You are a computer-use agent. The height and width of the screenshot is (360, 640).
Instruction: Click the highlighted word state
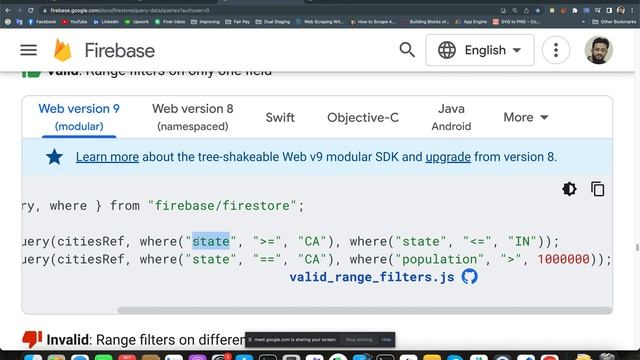[x=211, y=241]
